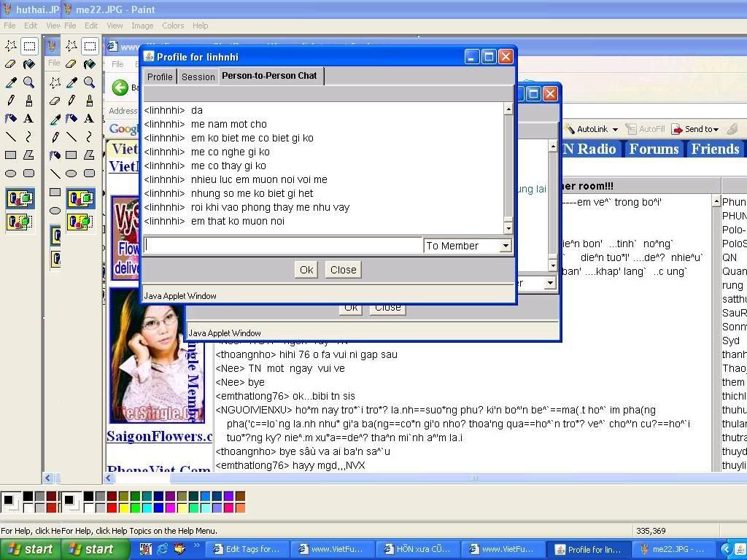747x560 pixels.
Task: Switch to the Profile tab
Action: coord(160,77)
